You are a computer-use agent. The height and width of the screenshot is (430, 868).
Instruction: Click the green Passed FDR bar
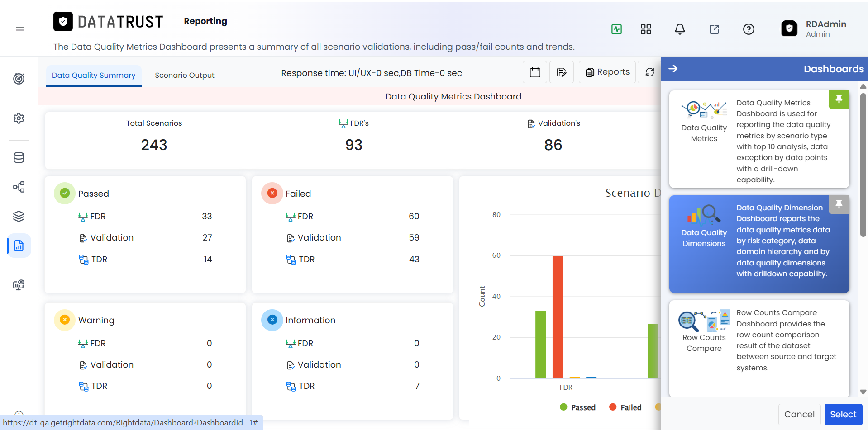[x=540, y=345]
